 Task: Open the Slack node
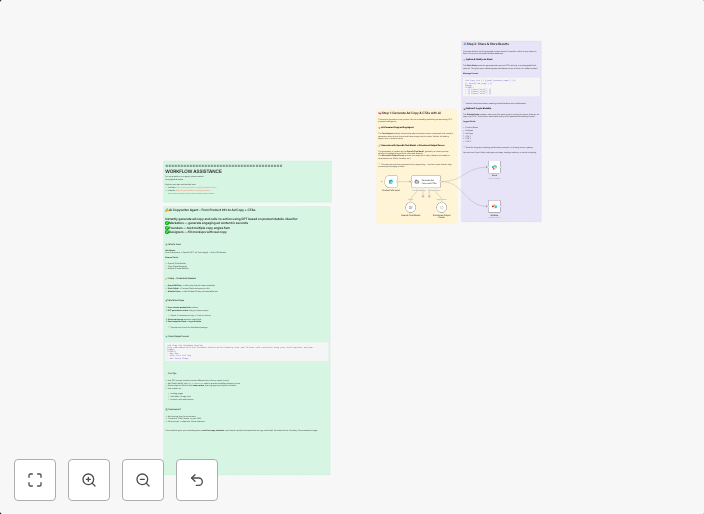(494, 167)
